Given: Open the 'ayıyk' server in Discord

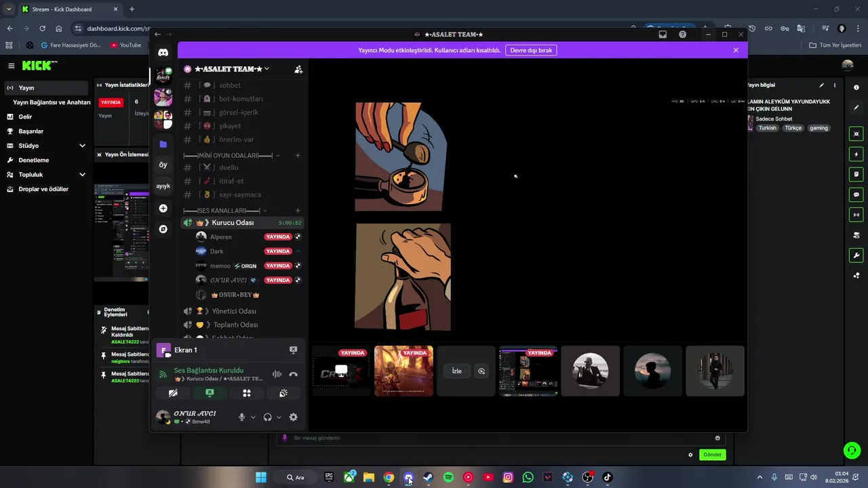Looking at the screenshot, I should (163, 186).
